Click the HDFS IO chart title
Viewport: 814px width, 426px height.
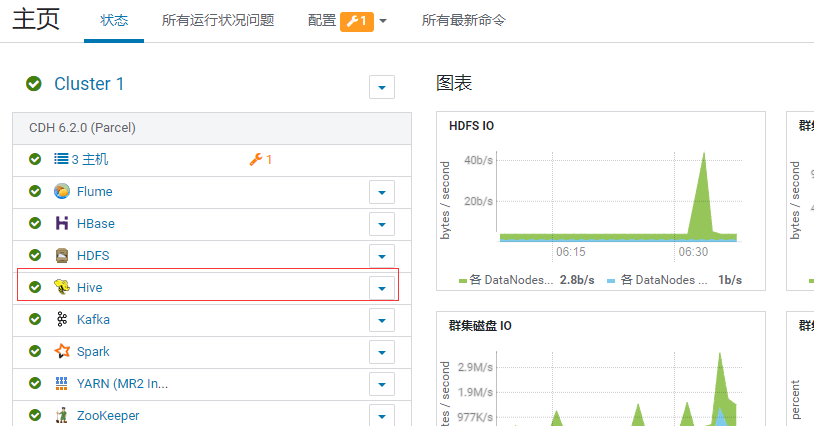(x=471, y=126)
